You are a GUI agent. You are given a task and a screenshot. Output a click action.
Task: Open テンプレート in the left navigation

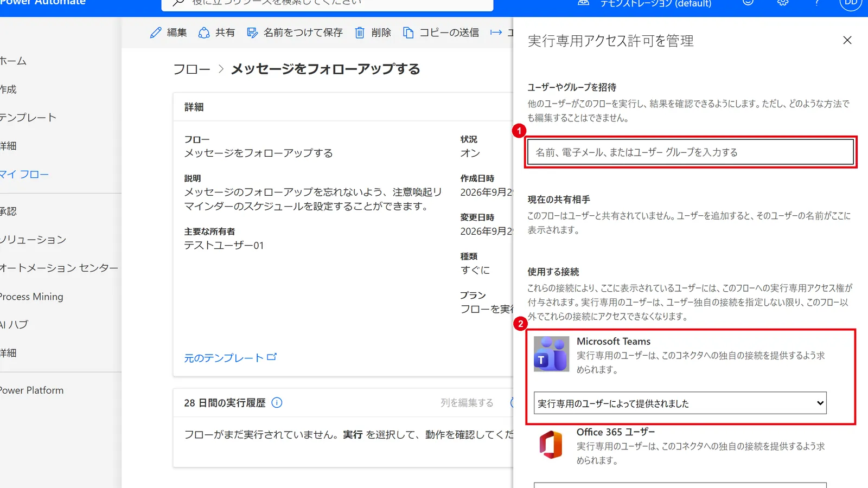[28, 117]
